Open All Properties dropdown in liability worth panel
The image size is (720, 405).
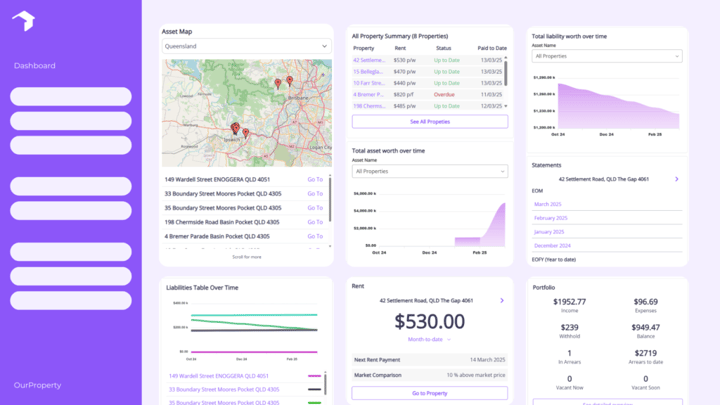[607, 56]
